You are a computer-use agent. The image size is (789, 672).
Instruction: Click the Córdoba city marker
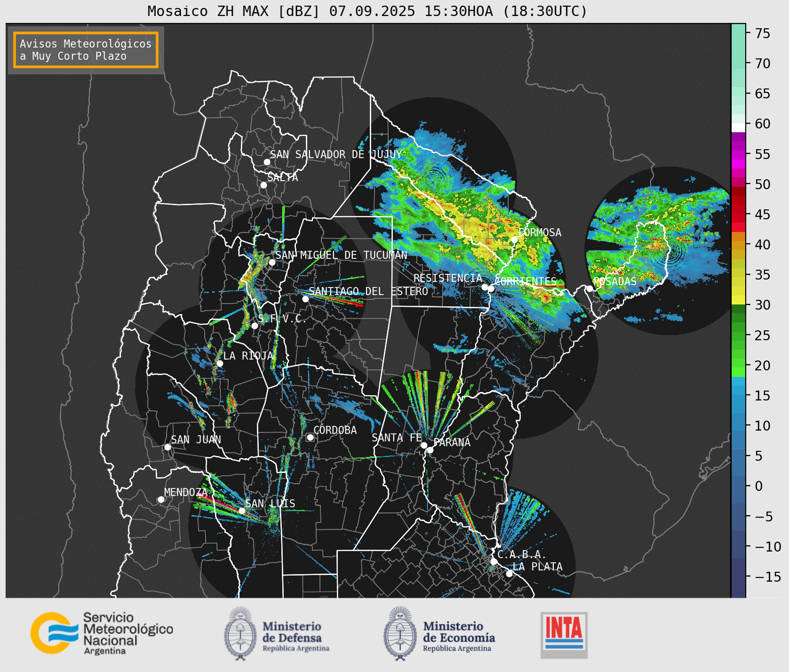coord(310,437)
